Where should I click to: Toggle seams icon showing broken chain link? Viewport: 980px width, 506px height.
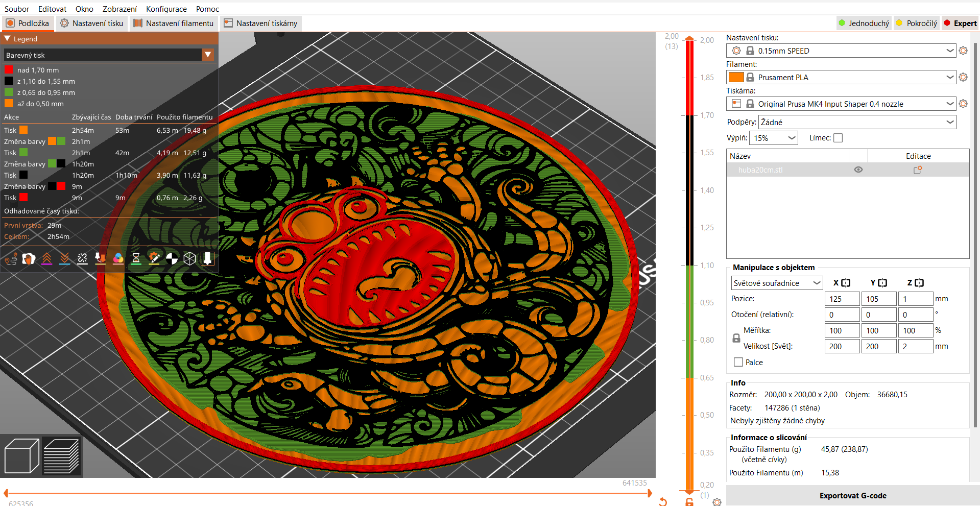(x=83, y=259)
